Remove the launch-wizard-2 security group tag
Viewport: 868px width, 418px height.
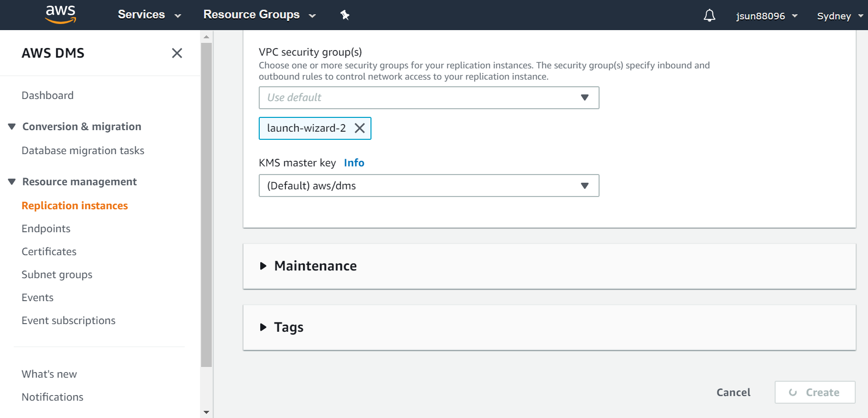point(360,128)
